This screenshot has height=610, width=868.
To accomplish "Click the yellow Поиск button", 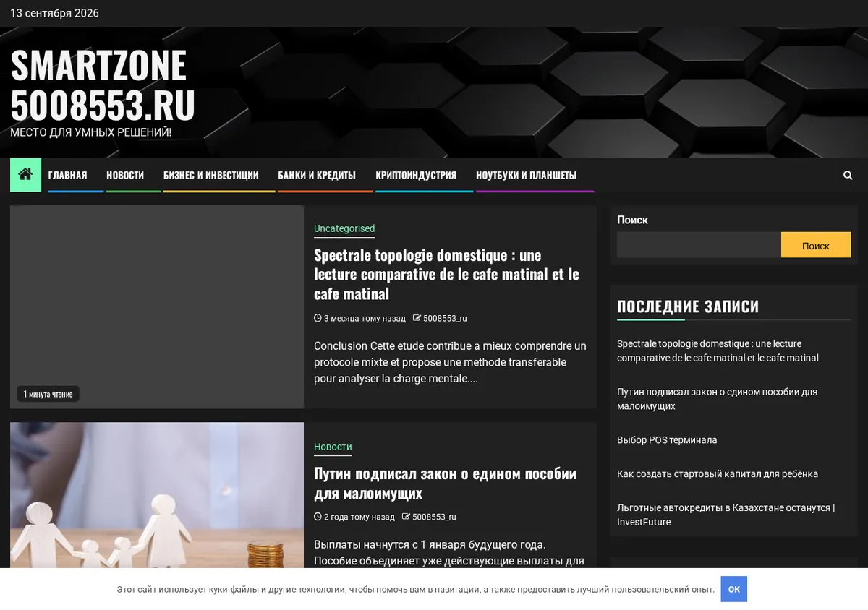I will click(x=816, y=245).
